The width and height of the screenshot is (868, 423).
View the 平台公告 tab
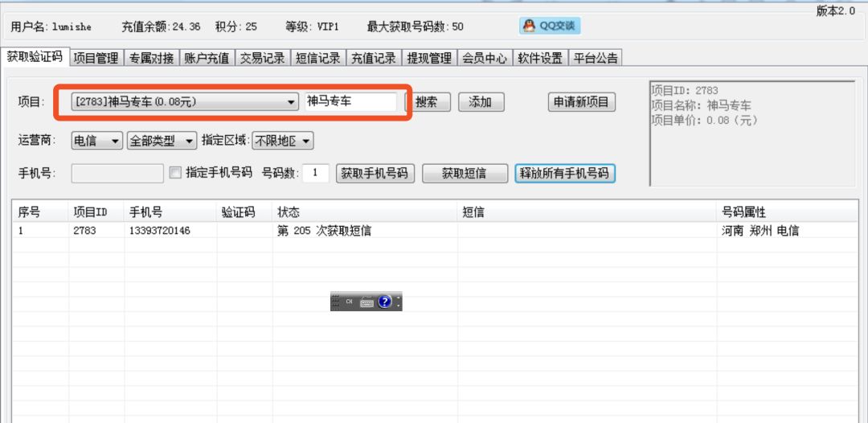[596, 58]
